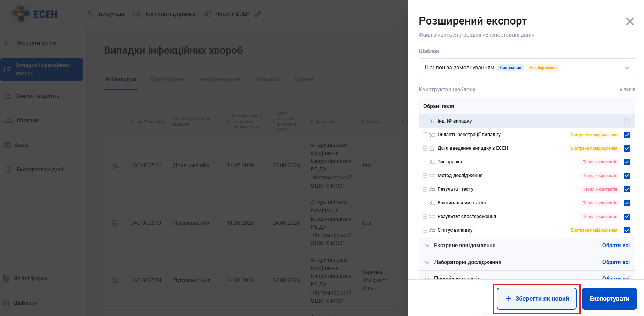The height and width of the screenshot is (316, 644).
Task: Expand the Лабораторні дослідження section
Action: [x=427, y=262]
